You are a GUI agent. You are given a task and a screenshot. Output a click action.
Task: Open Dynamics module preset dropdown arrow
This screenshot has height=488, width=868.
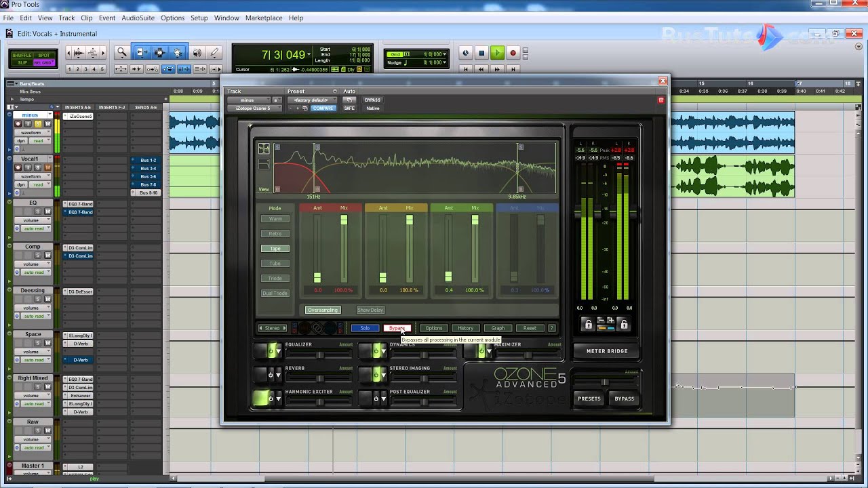[383, 352]
